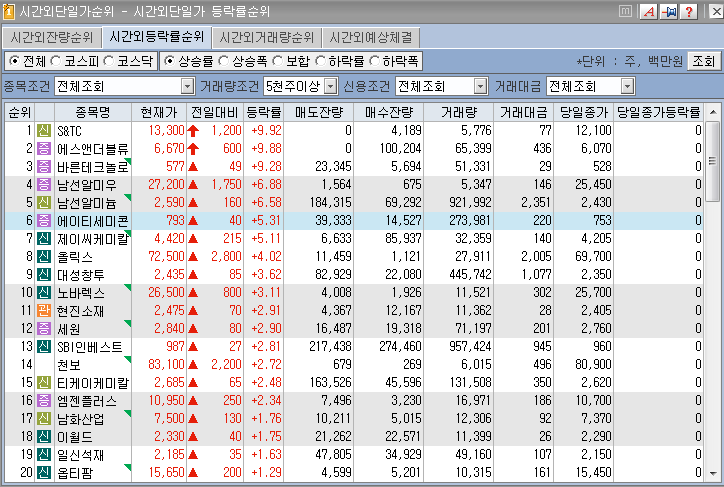Click the 신 badge next to 남화산업
This screenshot has width=724, height=487.
[x=44, y=419]
